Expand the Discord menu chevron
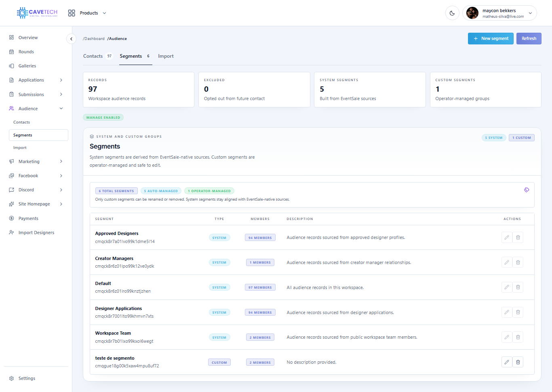This screenshot has width=552, height=392. [x=61, y=190]
